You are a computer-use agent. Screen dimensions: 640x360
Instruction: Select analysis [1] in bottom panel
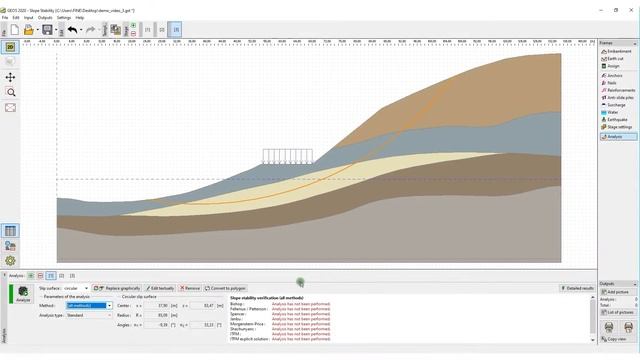point(51,276)
